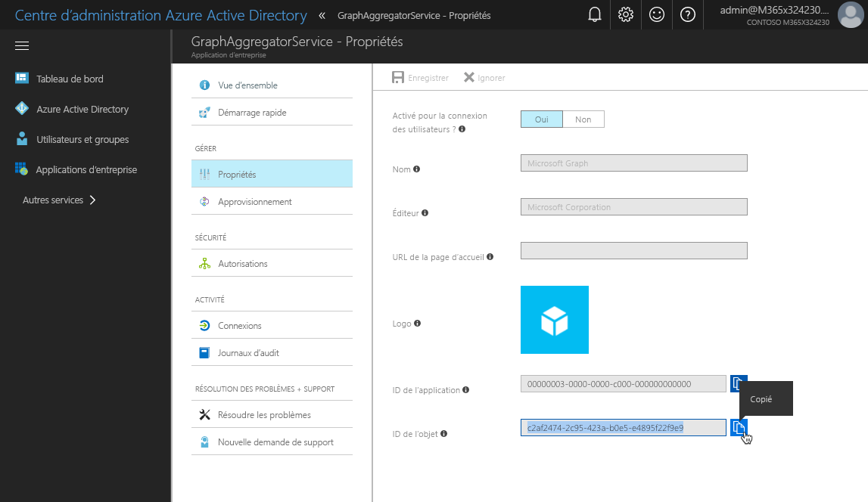Select the Autorisations permissions icon
The image size is (868, 502).
pyautogui.click(x=204, y=262)
